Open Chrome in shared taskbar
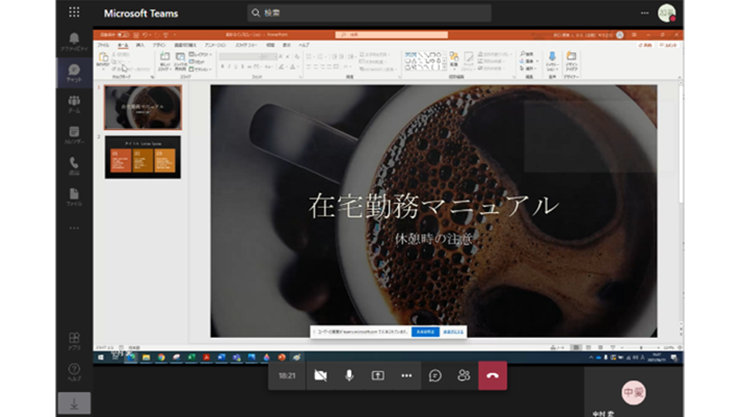 (161, 358)
